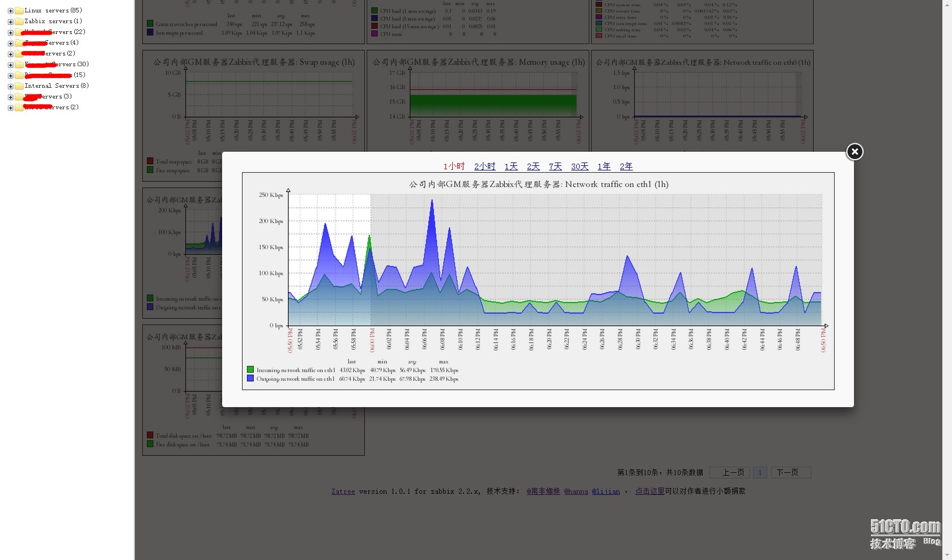The image size is (952, 560).
Task: Click red Total swap space legend swatch
Action: pyautogui.click(x=150, y=161)
